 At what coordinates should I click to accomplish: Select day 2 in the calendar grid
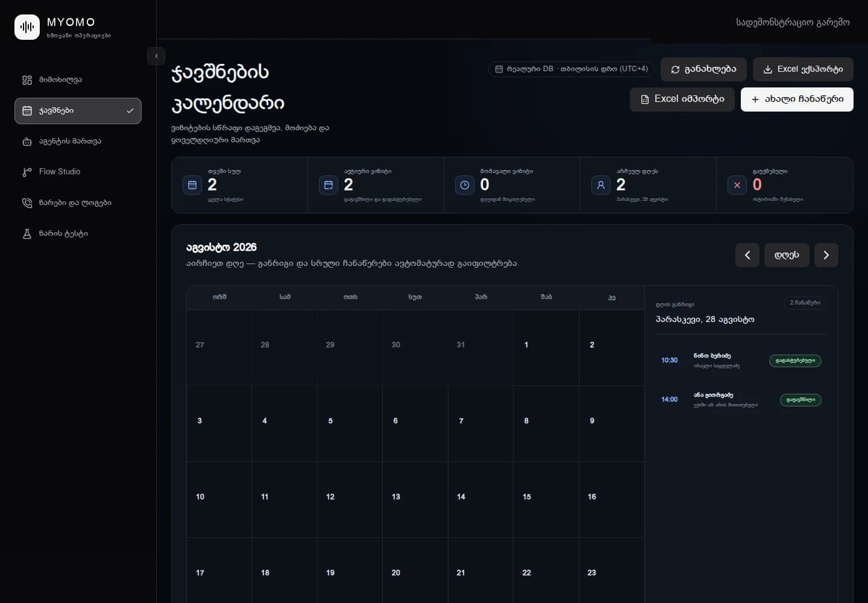(612, 348)
